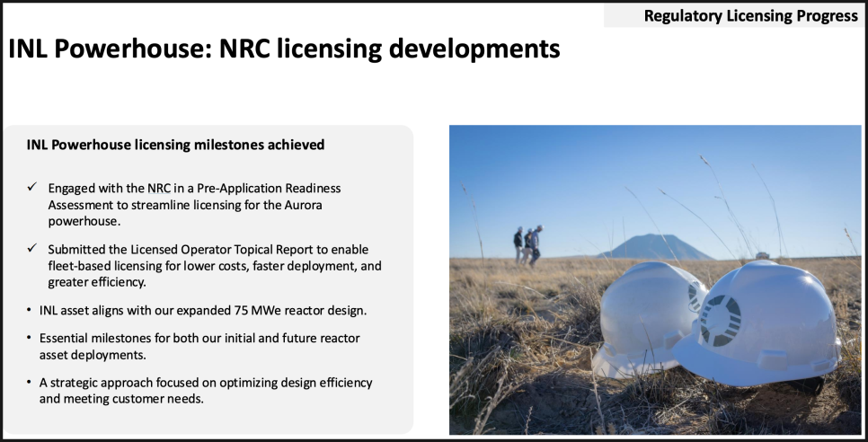
Task: Click the heading 'INL Powerhouse licensing milestones achieved'
Action: coord(175,145)
